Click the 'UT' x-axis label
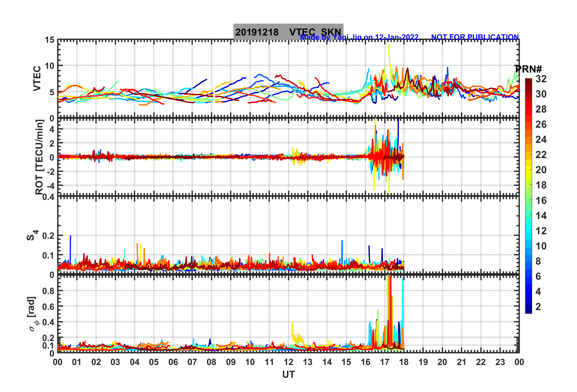 [x=288, y=375]
